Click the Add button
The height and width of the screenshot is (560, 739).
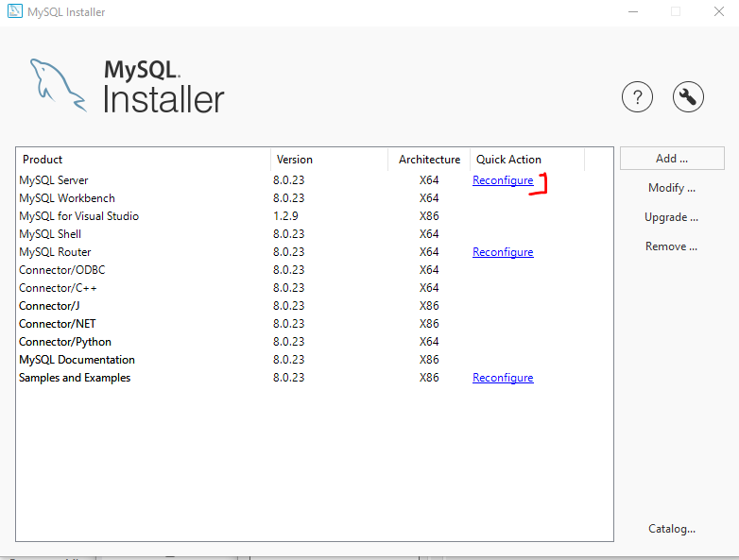point(672,159)
